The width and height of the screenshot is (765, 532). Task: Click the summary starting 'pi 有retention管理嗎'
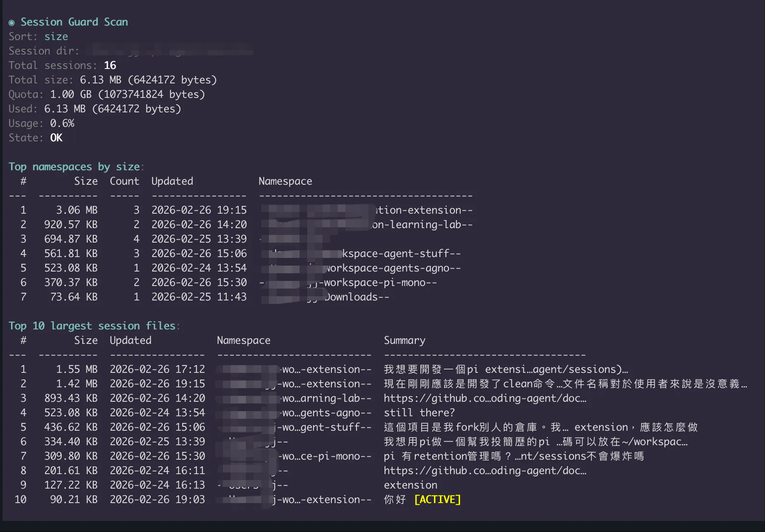(514, 456)
